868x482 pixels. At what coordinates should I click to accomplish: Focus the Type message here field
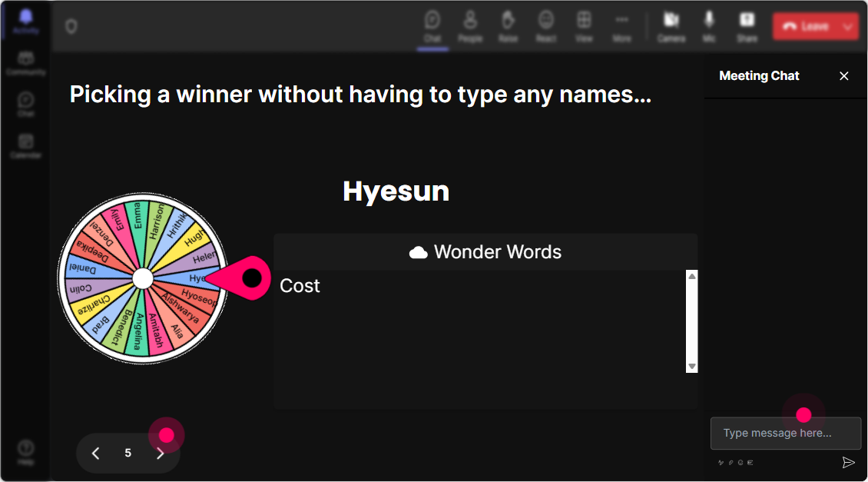[786, 433]
